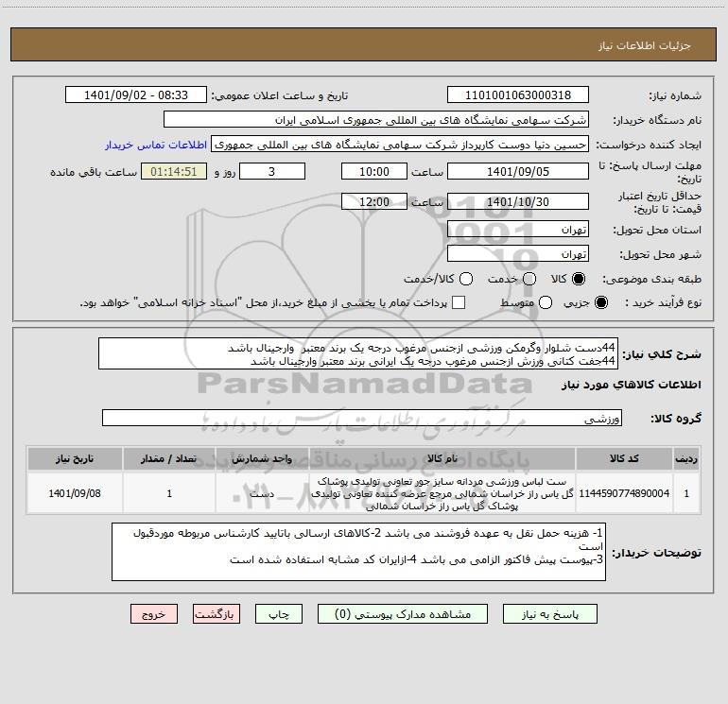
Task: Select the کالا/خدمت radio button
Action: coord(466,279)
